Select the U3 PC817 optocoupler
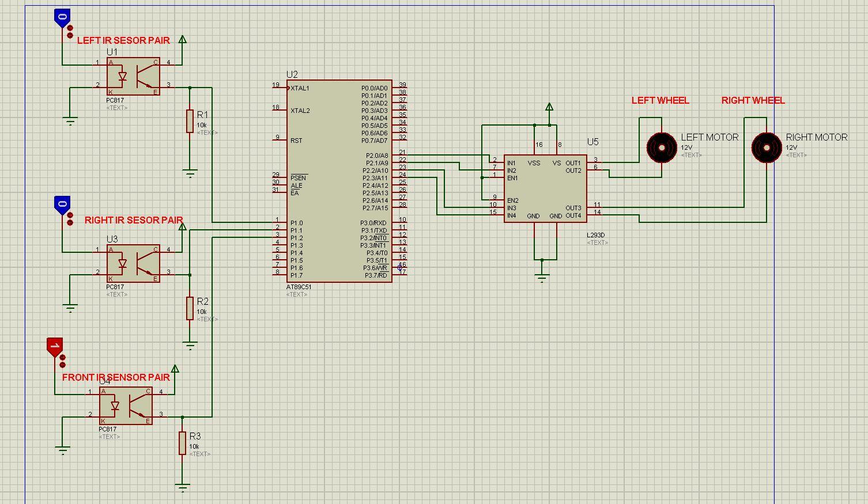868x504 pixels. click(133, 264)
